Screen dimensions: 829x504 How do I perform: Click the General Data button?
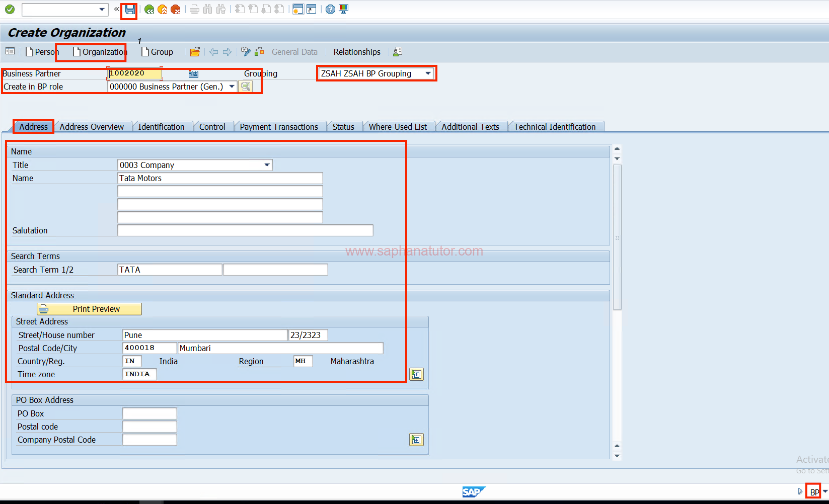[294, 52]
